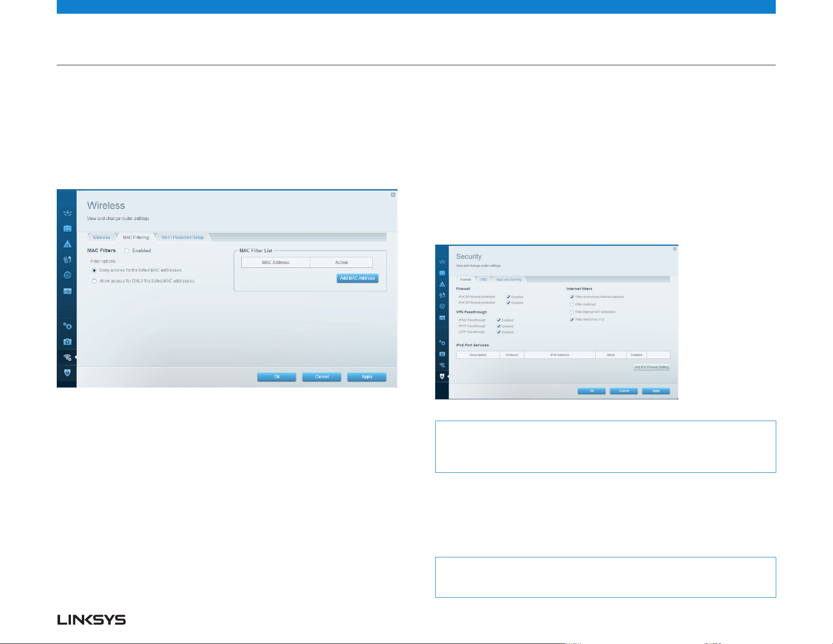Click Apply in the Wireless window

(367, 377)
